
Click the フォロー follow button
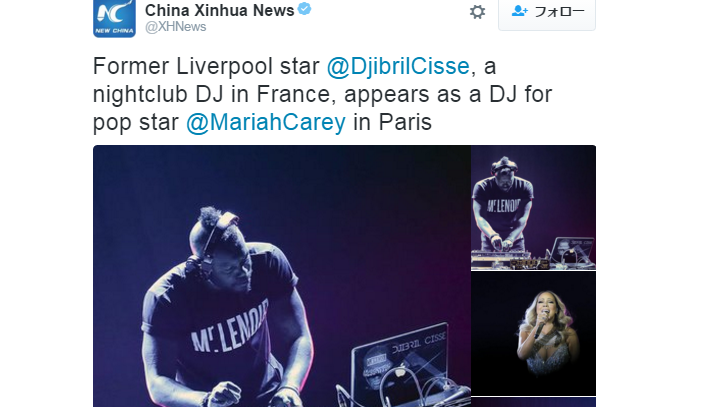(x=547, y=14)
